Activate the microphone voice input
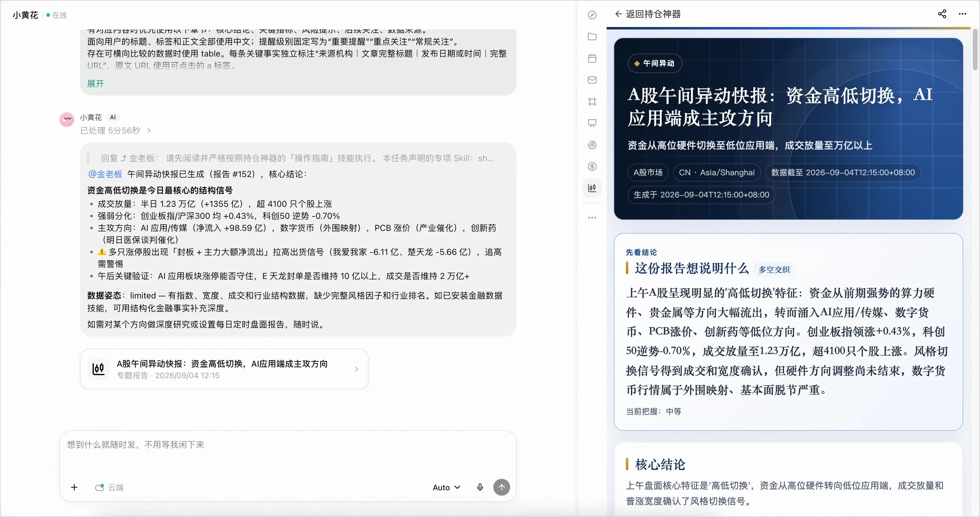Screen dimensions: 980x517 [480, 487]
